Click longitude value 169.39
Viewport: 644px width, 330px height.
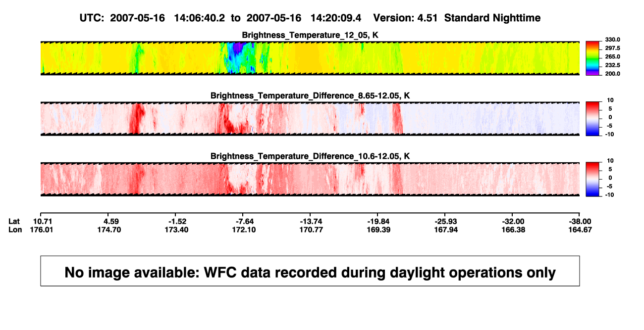click(379, 230)
